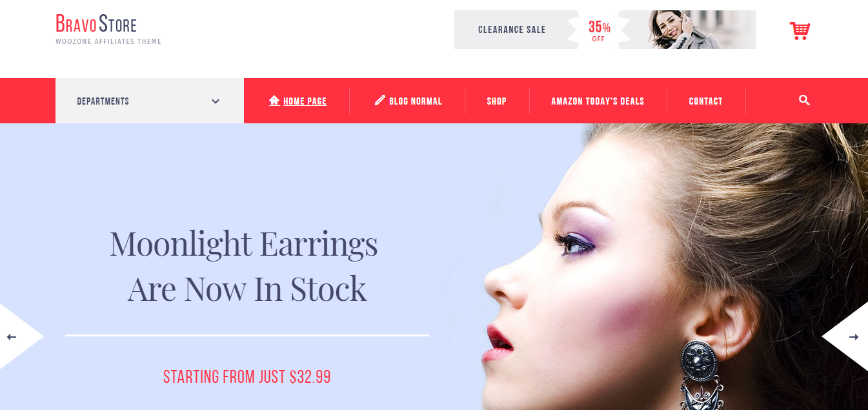Open the Departments dropdown menu

tap(150, 101)
